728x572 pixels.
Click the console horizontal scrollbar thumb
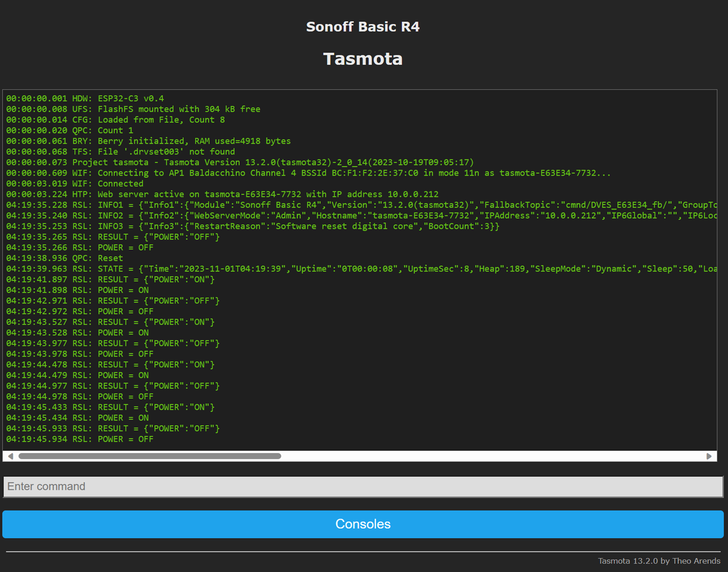click(150, 456)
